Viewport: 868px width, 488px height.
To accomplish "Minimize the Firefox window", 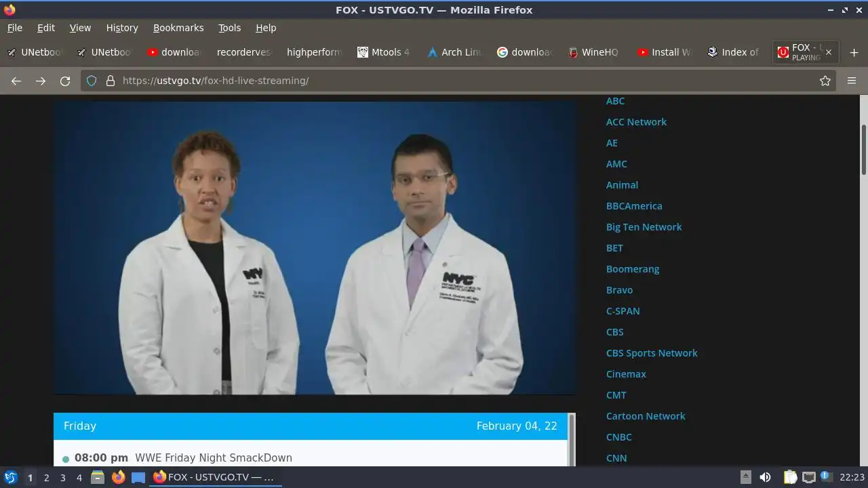I will [831, 9].
